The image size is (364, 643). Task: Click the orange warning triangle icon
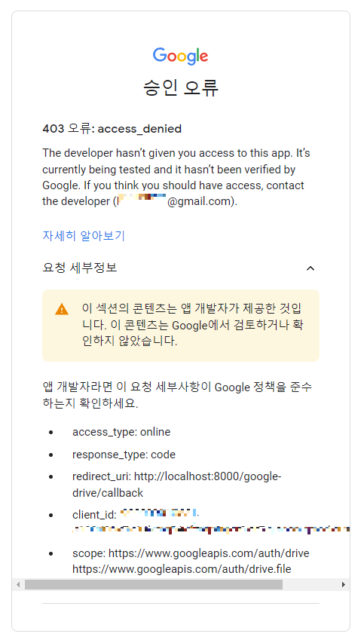click(62, 309)
